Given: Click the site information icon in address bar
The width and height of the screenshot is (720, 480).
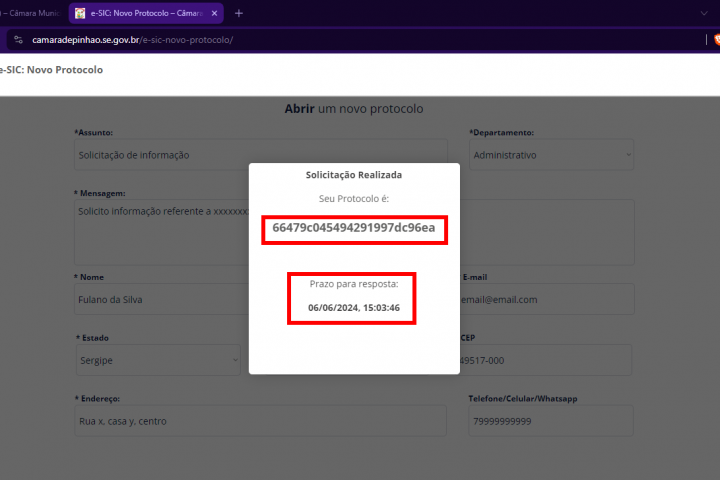Looking at the screenshot, I should click(18, 40).
